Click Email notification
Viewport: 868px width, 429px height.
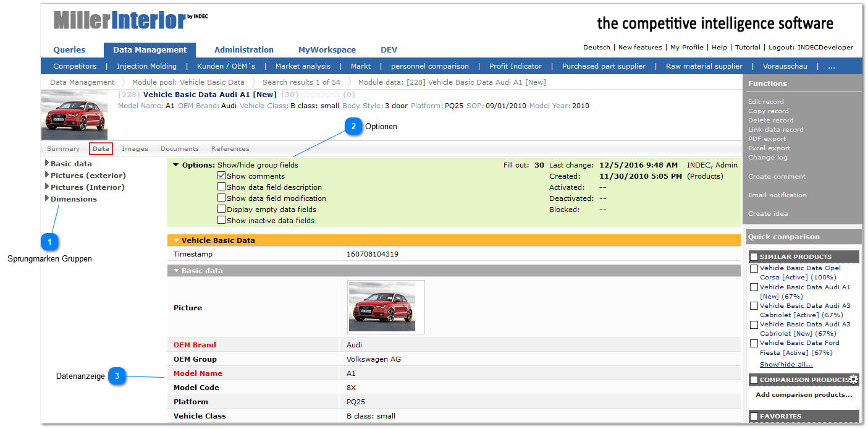(777, 195)
